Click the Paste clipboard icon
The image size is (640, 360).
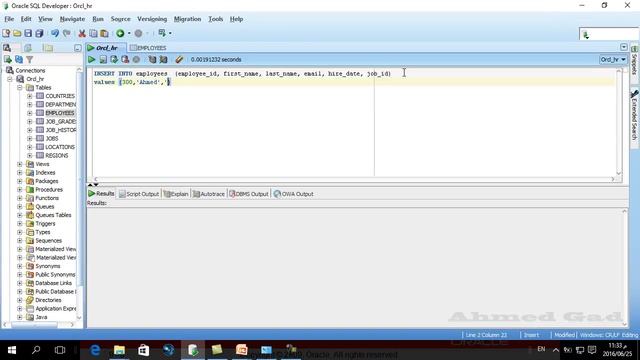(104, 33)
